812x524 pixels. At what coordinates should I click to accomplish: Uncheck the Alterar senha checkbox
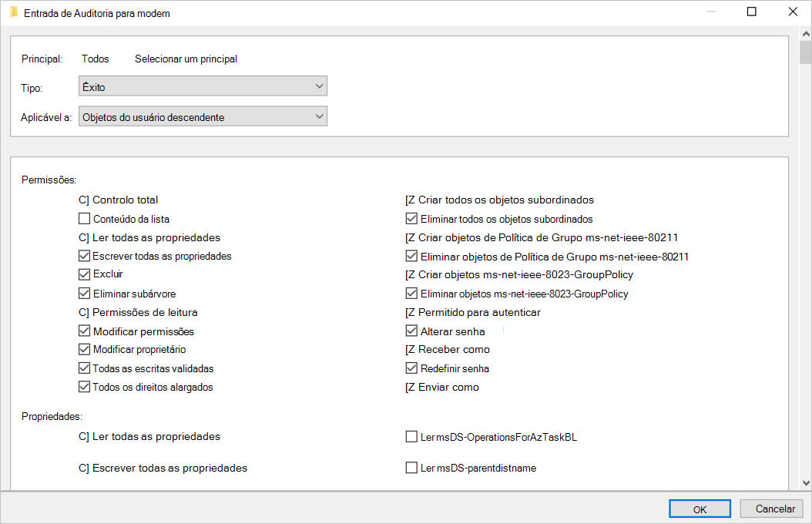click(411, 331)
